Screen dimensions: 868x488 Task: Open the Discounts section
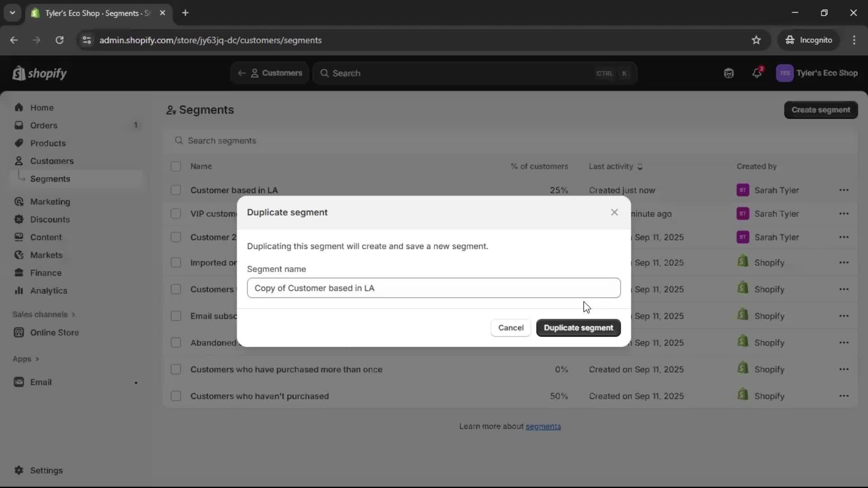click(x=50, y=219)
